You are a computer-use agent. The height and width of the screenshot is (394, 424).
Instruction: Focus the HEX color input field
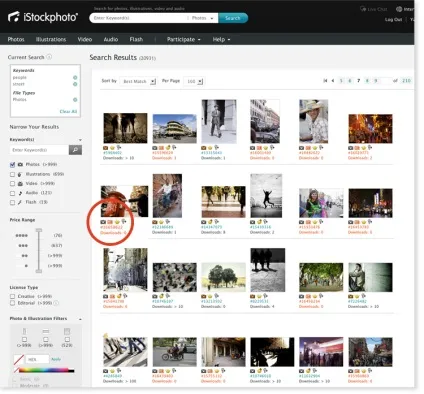click(37, 359)
